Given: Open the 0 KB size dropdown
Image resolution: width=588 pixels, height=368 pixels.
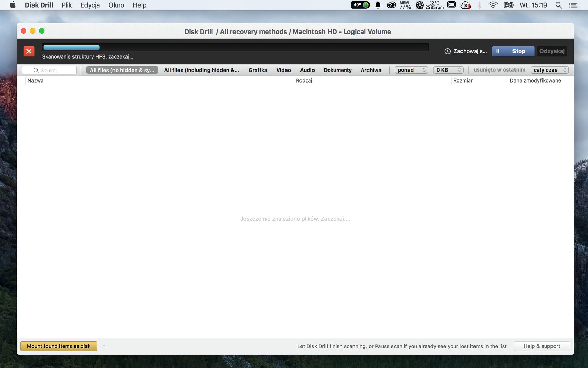Looking at the screenshot, I should (449, 70).
